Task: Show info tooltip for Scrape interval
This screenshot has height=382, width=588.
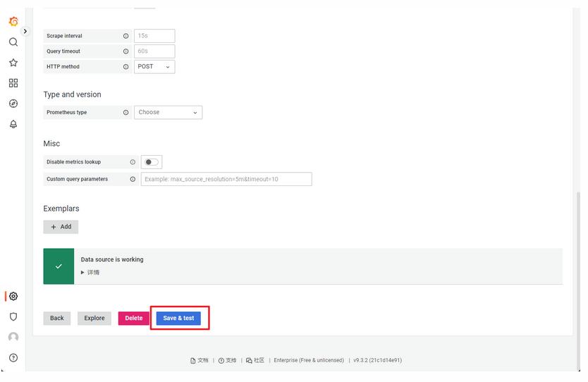Action: [125, 36]
